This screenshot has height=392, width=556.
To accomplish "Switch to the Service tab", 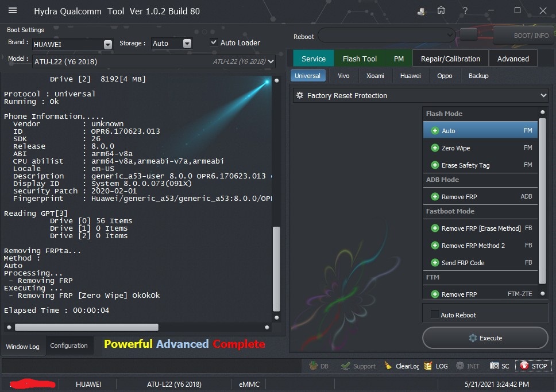I will tap(314, 59).
